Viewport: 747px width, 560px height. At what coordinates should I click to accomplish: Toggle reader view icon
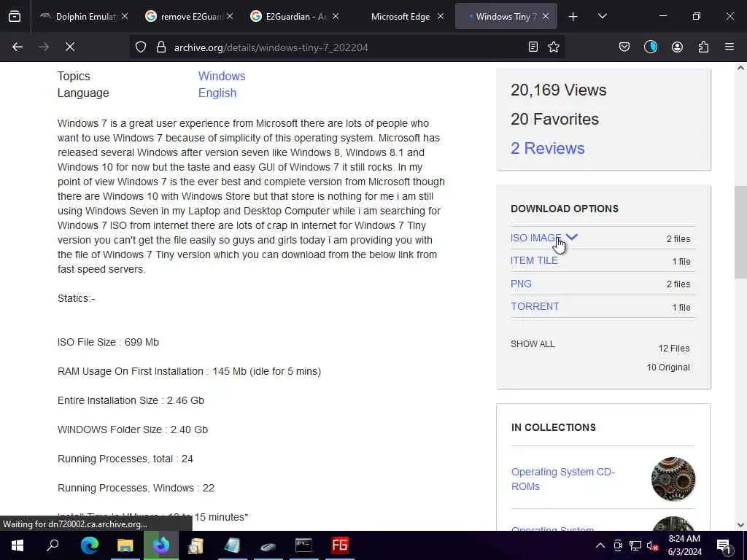pos(533,47)
